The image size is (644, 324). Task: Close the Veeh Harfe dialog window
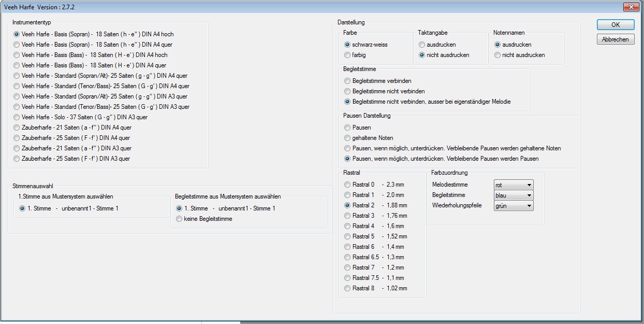(631, 7)
